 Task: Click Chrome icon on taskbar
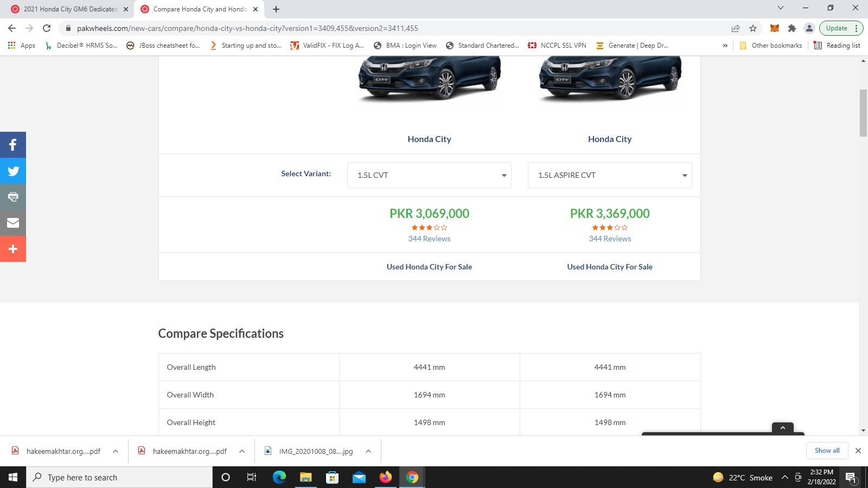(412, 477)
